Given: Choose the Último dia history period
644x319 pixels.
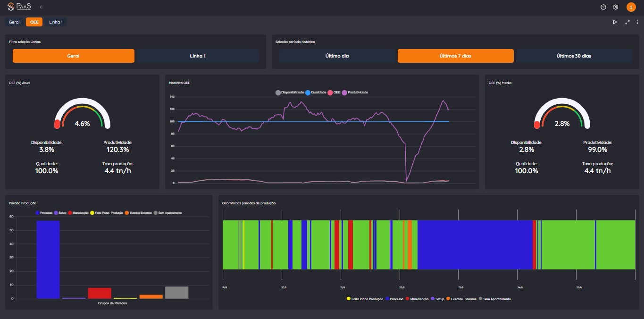Looking at the screenshot, I should 337,56.
